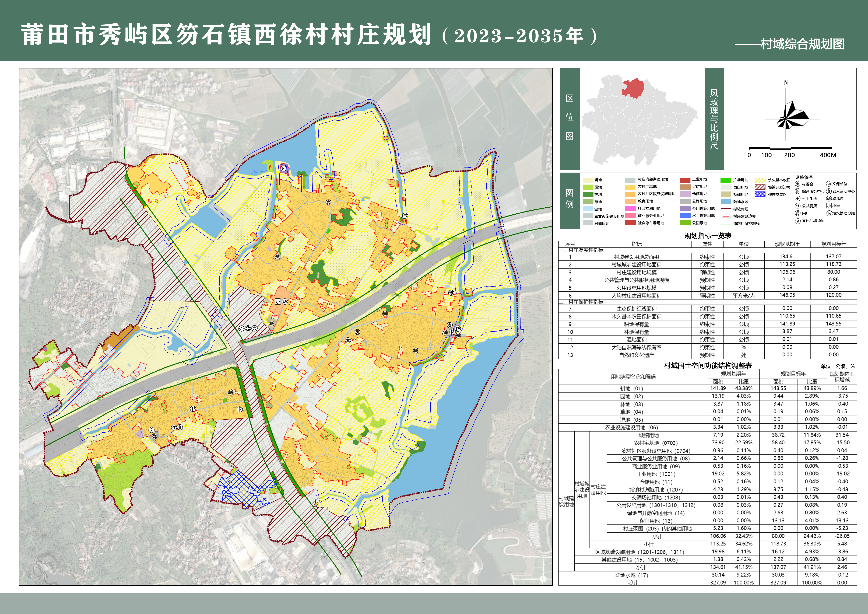Click the 幼儿园 legend symbol
Screen dimensions: 868x614
tap(829, 198)
